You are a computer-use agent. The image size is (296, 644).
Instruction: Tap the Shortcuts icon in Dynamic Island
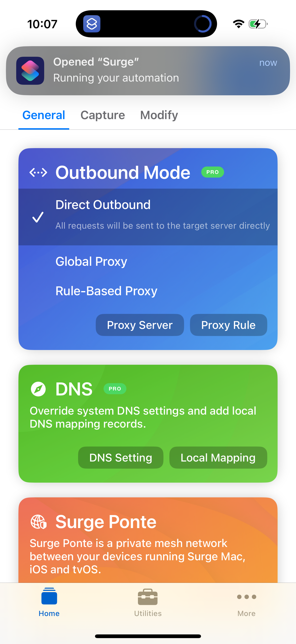[92, 24]
